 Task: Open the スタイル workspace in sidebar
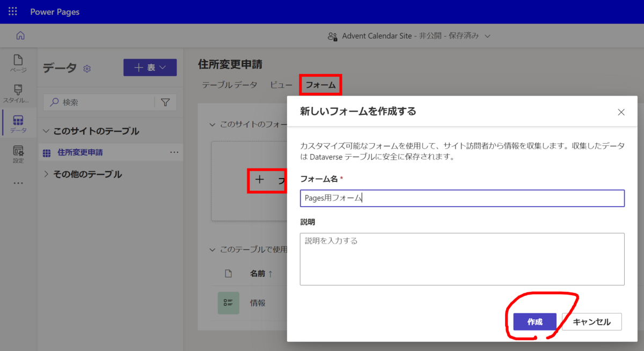(18, 93)
